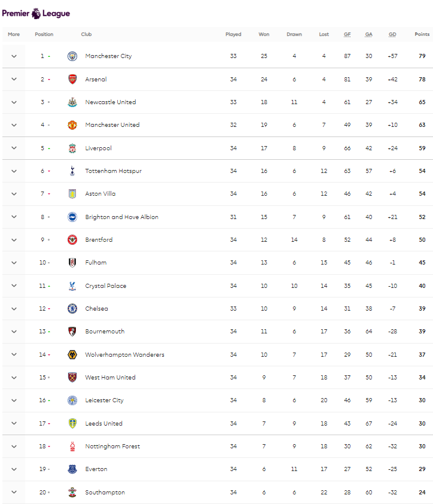Open the Nottingham Forest club link
433x504 pixels.
pos(112,446)
